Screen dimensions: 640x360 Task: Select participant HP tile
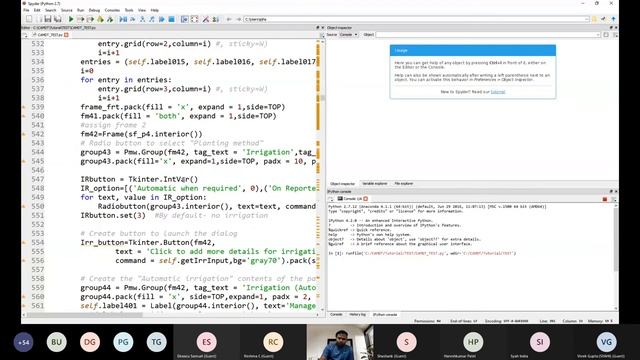coord(473,342)
